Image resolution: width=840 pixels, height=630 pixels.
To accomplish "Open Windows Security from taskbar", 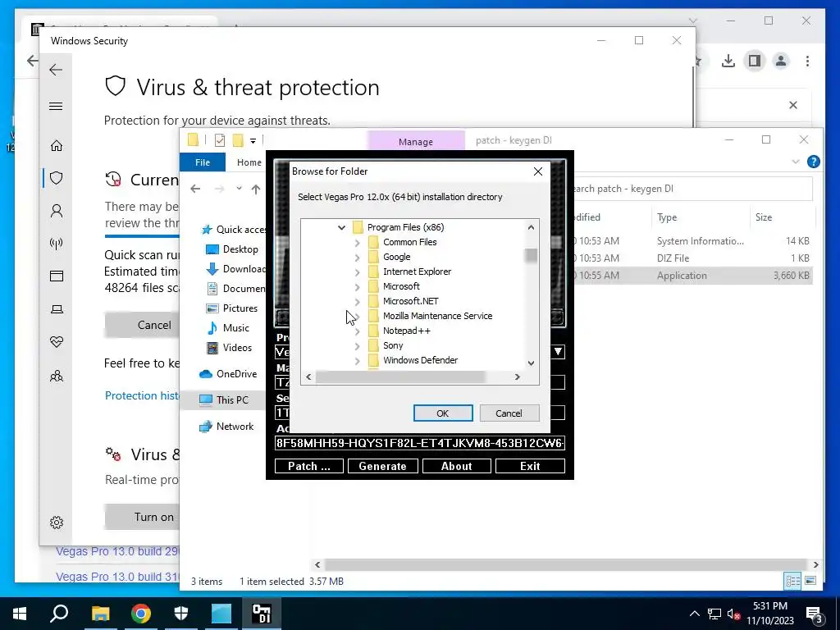I will [181, 614].
